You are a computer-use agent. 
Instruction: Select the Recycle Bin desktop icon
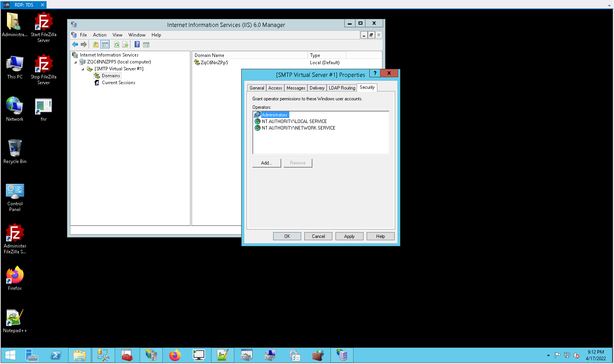[15, 151]
